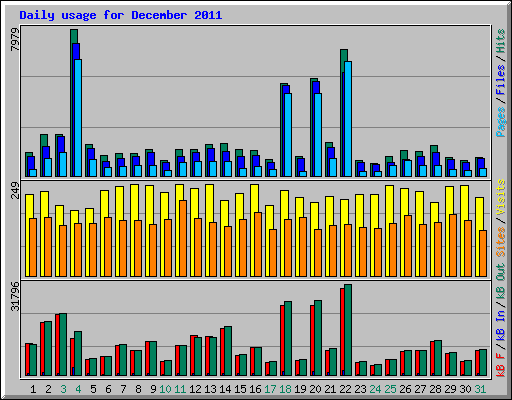Click the light blue pages bar for day 22
The image size is (512, 400).
(x=348, y=119)
